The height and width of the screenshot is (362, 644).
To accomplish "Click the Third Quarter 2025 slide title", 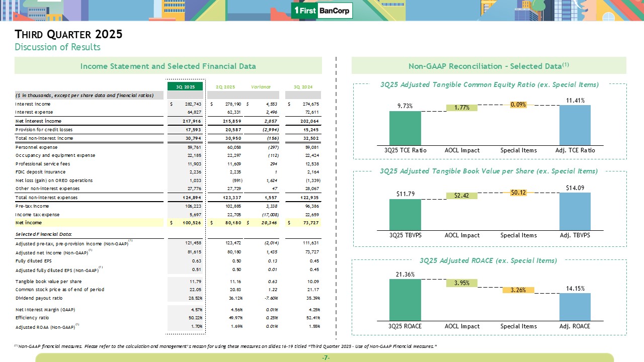I will point(68,35).
